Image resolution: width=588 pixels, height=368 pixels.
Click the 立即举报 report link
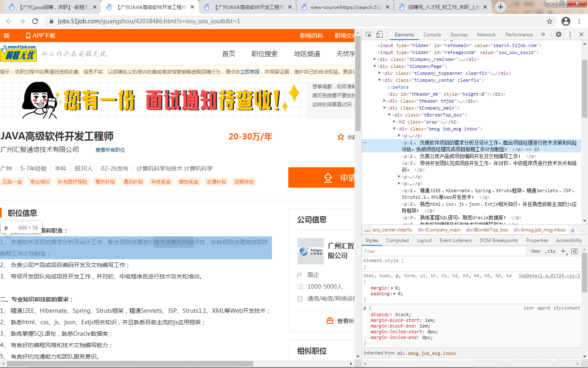[250, 72]
